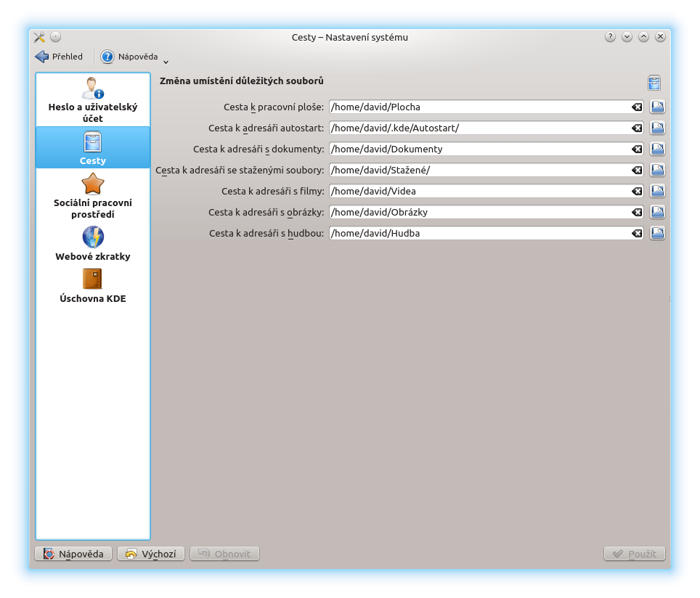
Task: Browse for folder for movies path
Action: coord(657,191)
